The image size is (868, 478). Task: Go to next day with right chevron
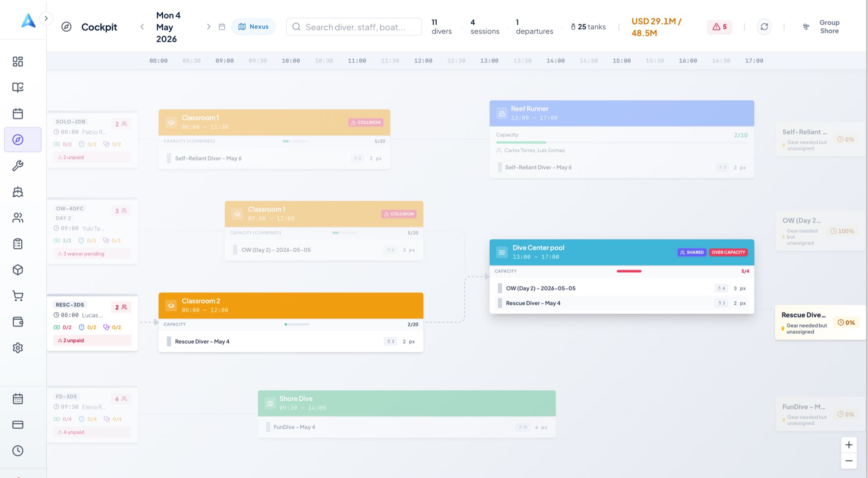pos(208,27)
